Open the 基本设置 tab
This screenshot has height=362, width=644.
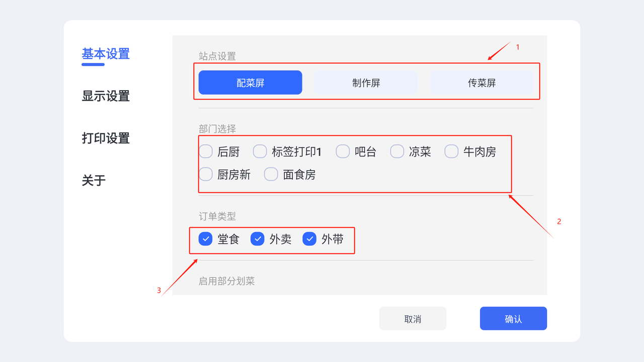pyautogui.click(x=106, y=53)
